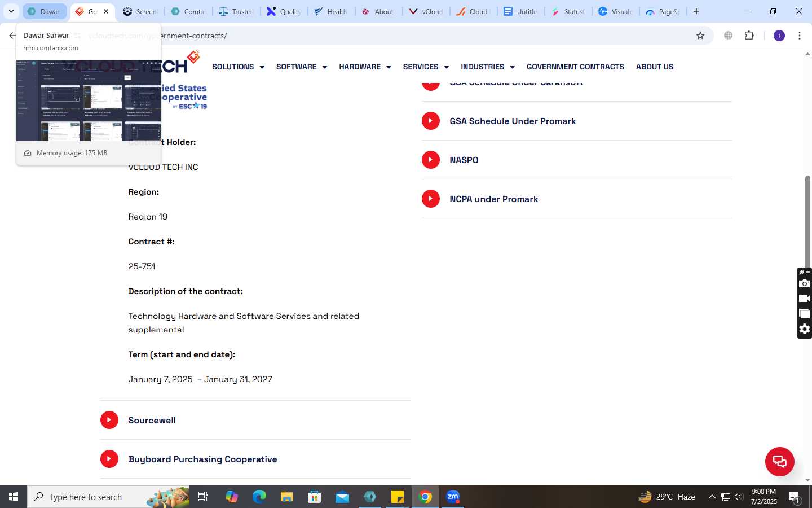Open ABOUT US nav link

pos(655,67)
